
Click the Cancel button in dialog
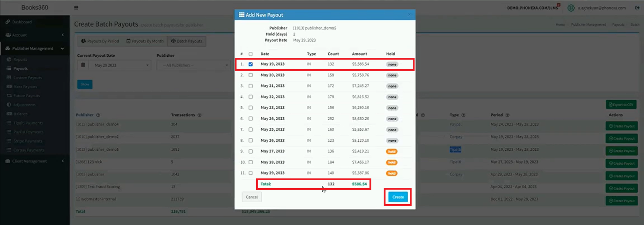click(x=252, y=197)
